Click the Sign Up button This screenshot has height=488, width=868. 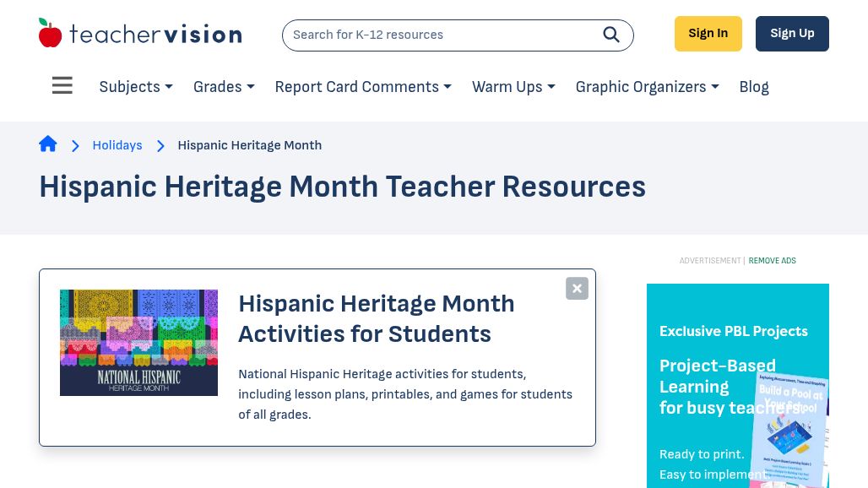click(x=792, y=33)
